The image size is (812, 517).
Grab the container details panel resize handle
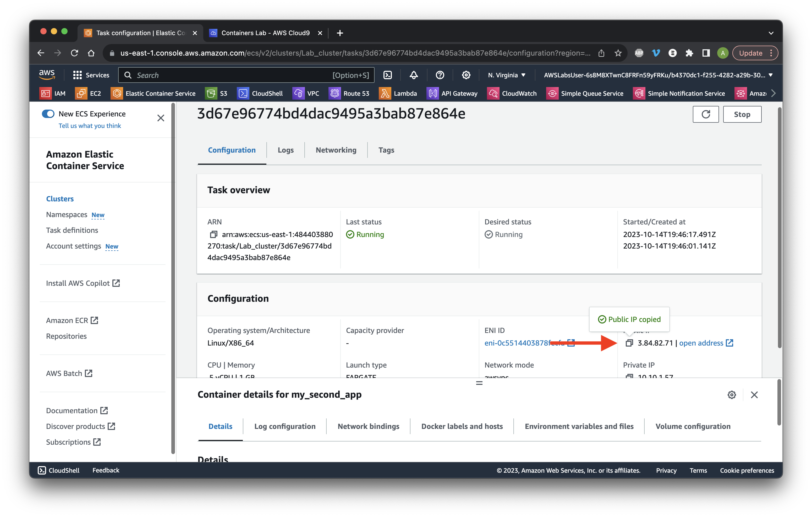[479, 383]
